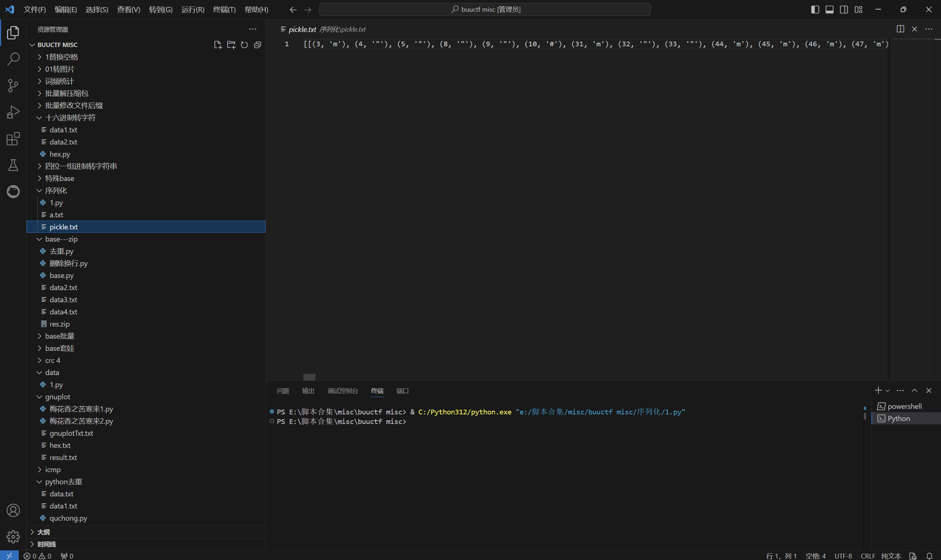Split the editor to the right
This screenshot has width=941, height=560.
[900, 29]
